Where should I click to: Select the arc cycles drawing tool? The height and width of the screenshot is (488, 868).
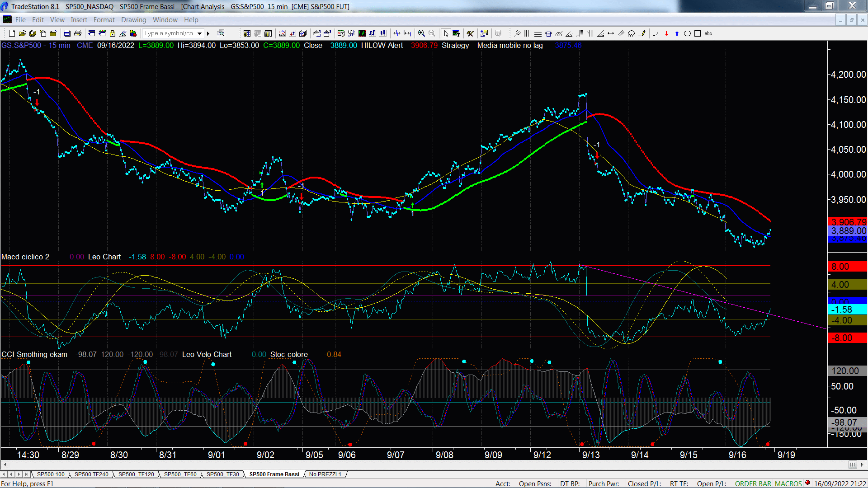coord(632,33)
